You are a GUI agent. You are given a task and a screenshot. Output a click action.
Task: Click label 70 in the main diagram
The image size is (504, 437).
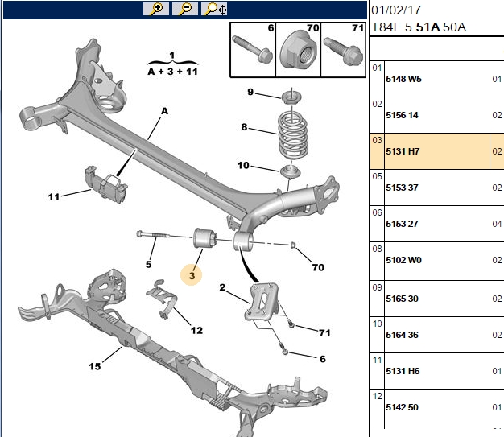(318, 267)
